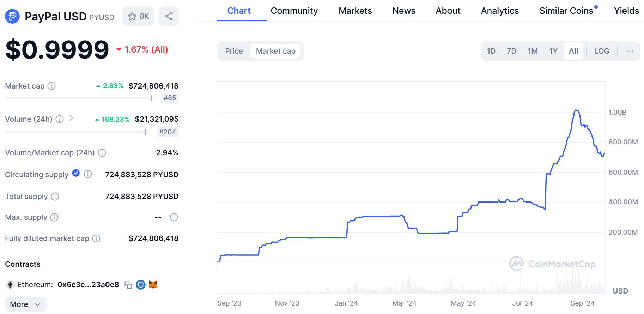Switch chart to Price view
The image size is (644, 314).
[234, 51]
